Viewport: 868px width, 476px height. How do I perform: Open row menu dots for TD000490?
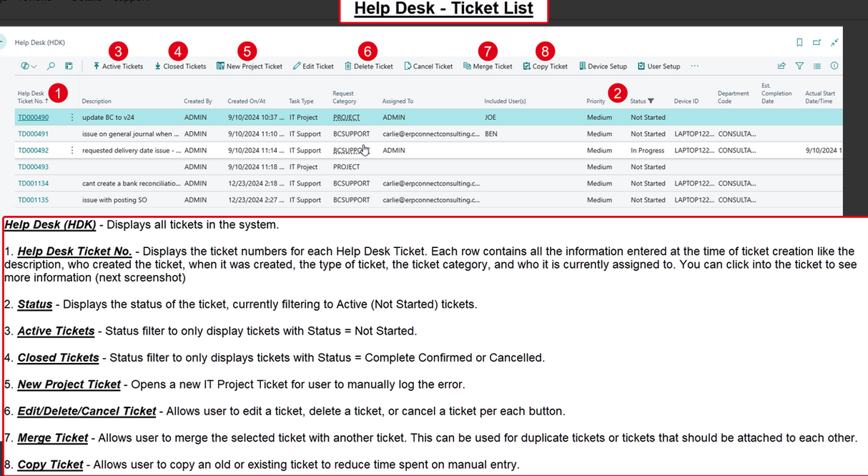click(72, 117)
